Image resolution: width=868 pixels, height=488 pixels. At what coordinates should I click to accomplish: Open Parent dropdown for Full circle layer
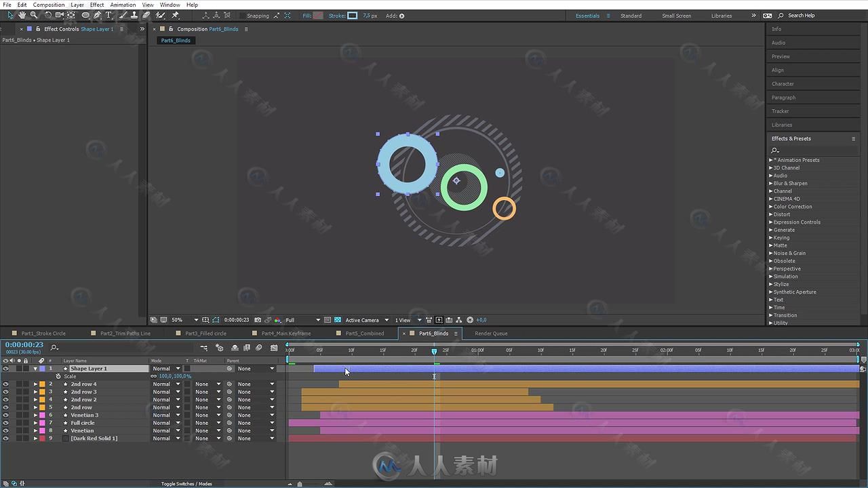point(256,423)
